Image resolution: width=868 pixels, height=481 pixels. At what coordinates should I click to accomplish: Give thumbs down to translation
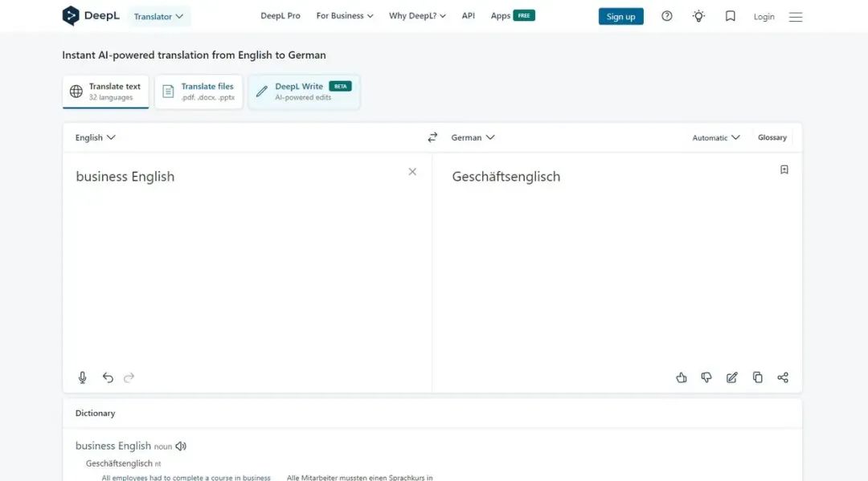[x=706, y=377]
